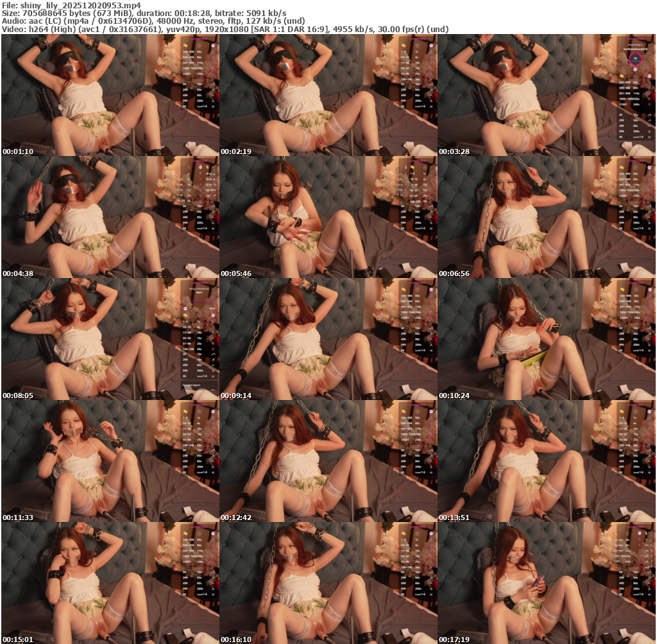Select the thumbnail stamped 00:06:56
Screen dimensions: 657x644
pos(546,217)
